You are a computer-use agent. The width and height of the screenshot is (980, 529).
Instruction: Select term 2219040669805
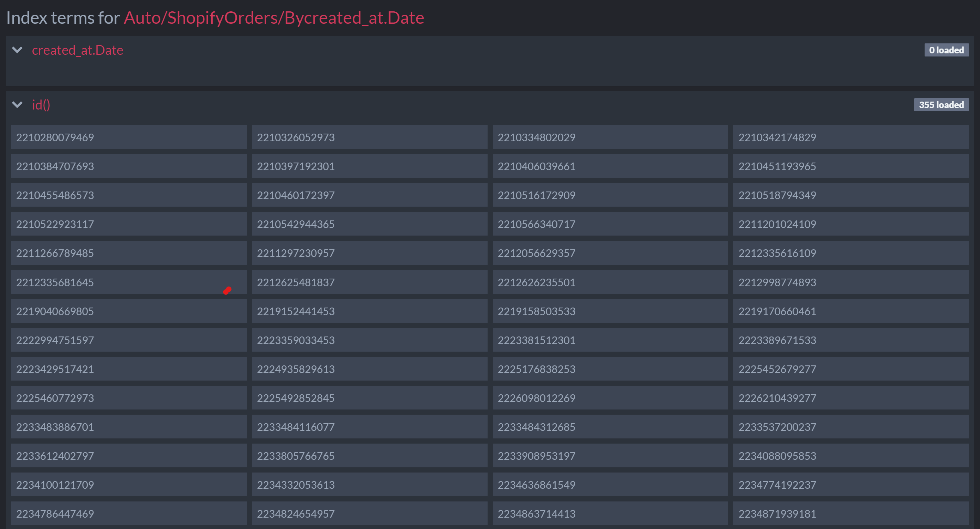coord(129,311)
